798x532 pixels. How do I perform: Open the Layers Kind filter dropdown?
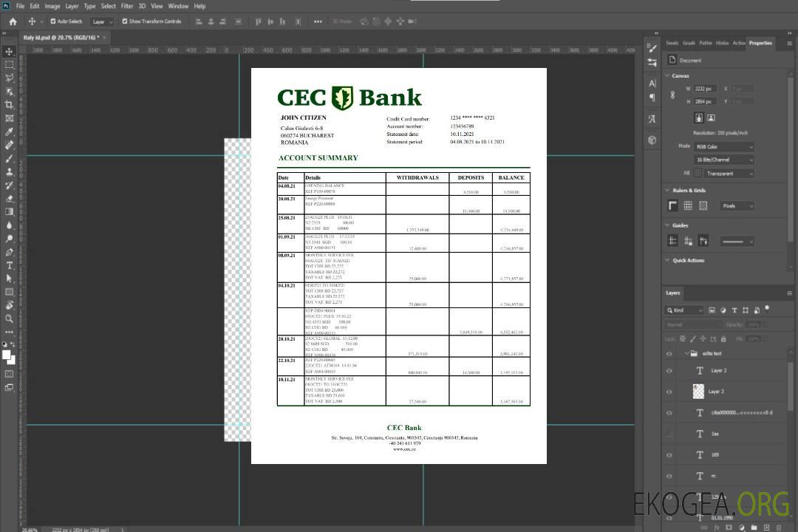click(684, 310)
